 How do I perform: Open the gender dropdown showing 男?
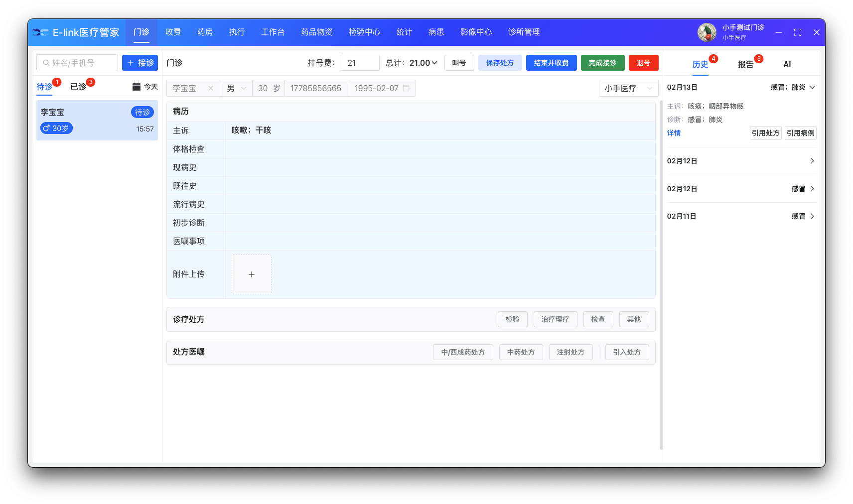(237, 88)
